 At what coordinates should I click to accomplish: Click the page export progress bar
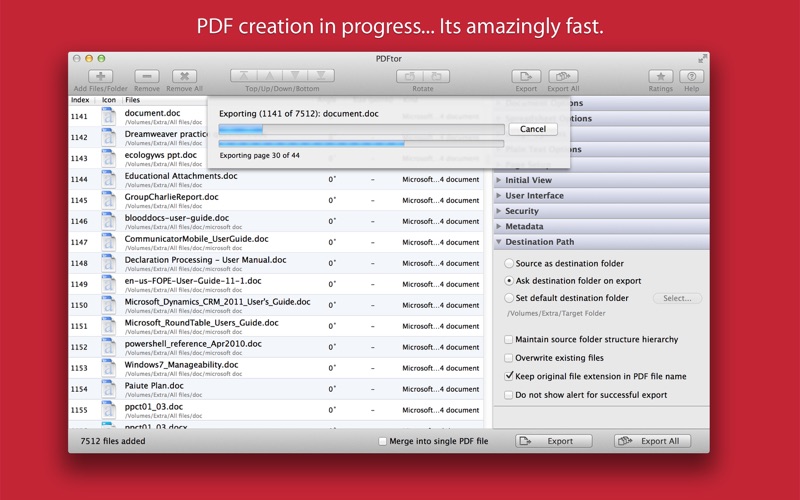pyautogui.click(x=361, y=144)
